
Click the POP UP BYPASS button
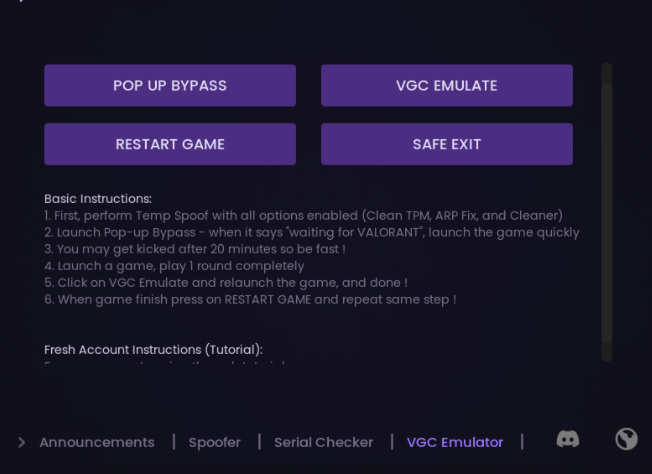click(x=170, y=86)
